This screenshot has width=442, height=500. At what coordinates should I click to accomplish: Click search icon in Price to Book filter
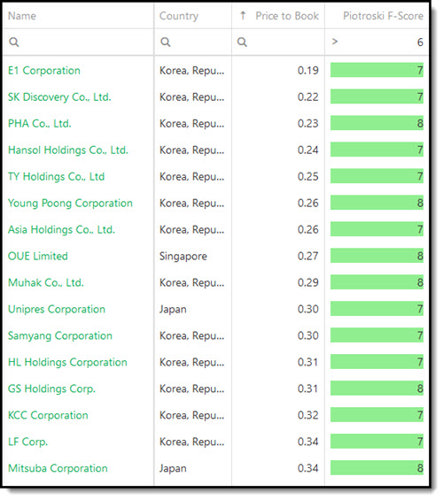(242, 42)
